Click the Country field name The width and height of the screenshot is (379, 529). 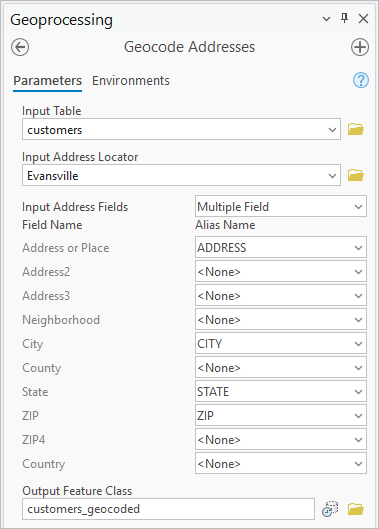click(44, 464)
